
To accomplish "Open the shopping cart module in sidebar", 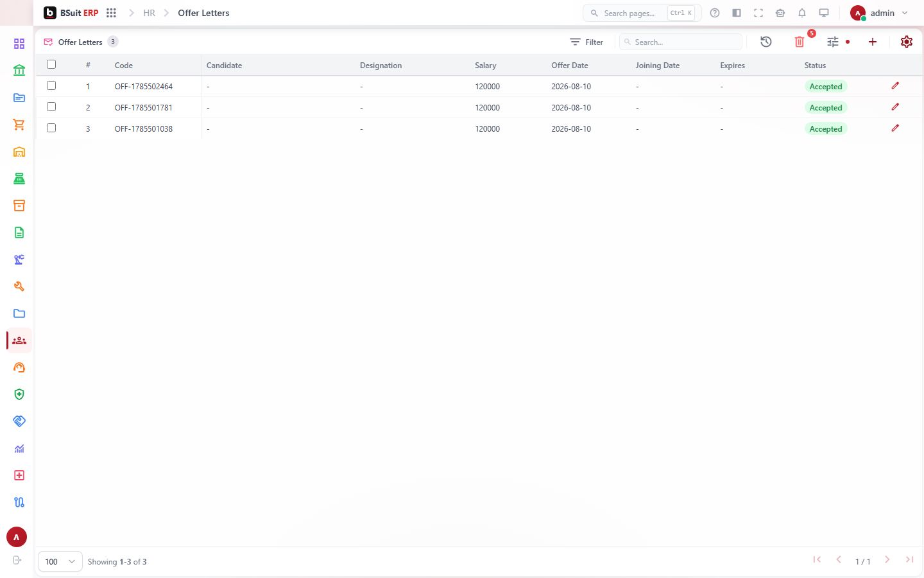I will click(x=19, y=125).
